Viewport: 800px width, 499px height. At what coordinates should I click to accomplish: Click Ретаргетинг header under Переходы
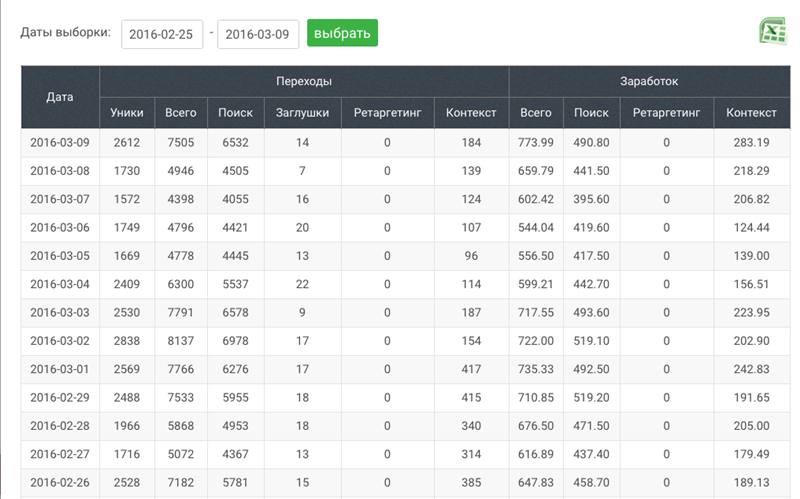tap(387, 113)
